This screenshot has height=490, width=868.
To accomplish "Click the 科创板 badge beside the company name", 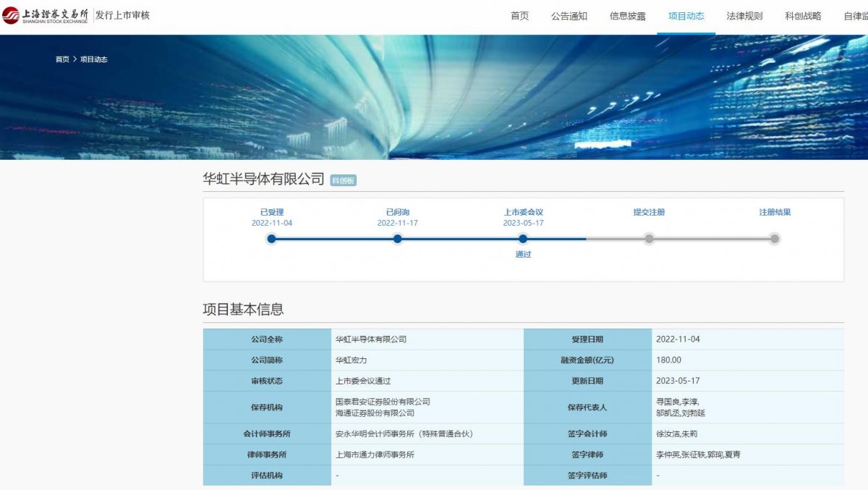I will tap(342, 178).
